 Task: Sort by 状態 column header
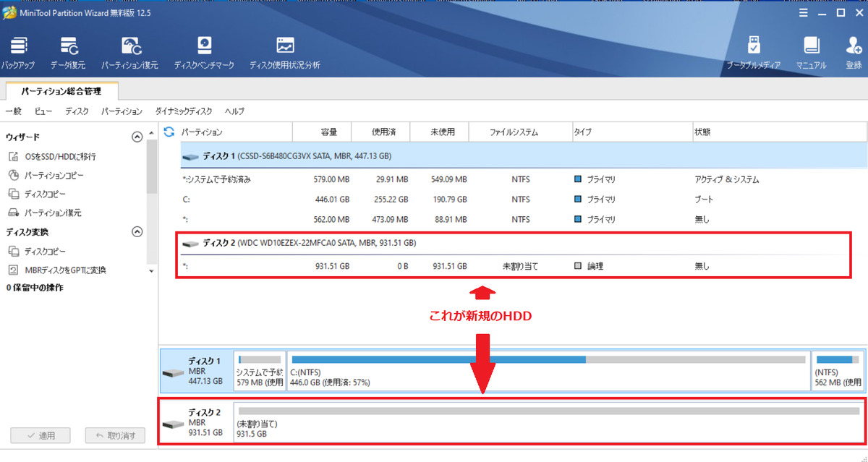point(779,132)
